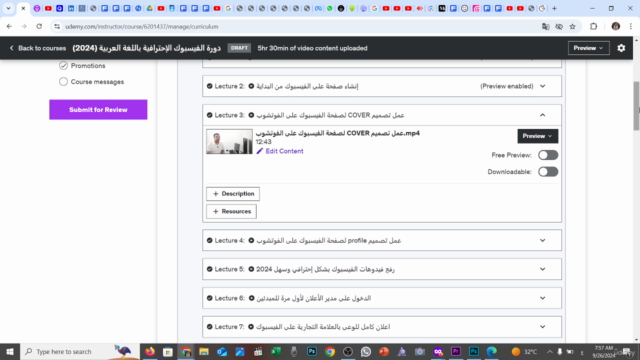Open Outlook from the taskbar
Viewport: 640px width, 360px height.
(x=222, y=351)
